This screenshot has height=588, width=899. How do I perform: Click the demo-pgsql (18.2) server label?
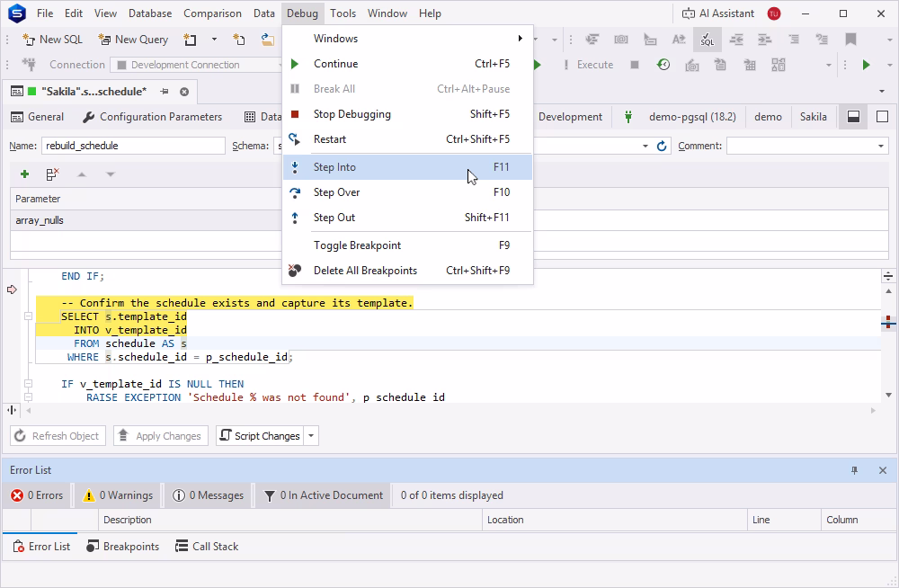pos(692,117)
